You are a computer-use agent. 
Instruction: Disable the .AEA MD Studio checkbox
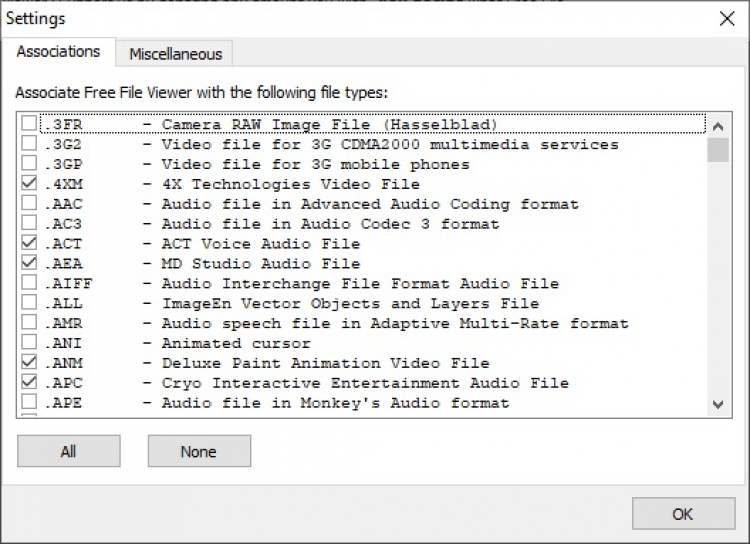29,263
